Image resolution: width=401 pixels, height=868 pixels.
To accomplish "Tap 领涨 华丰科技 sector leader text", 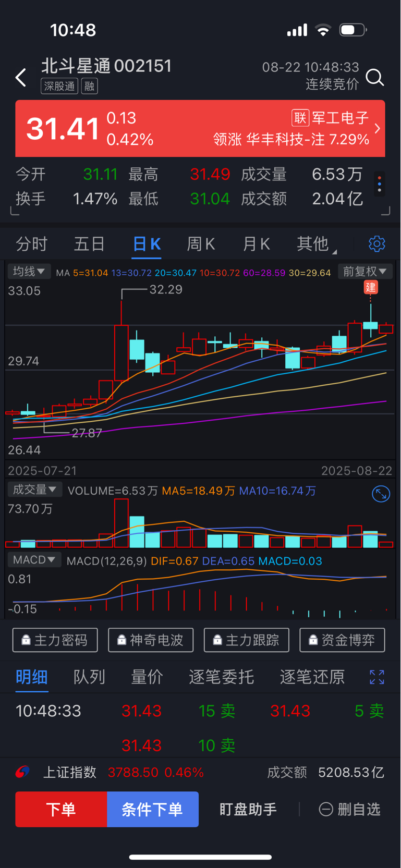I will [291, 139].
